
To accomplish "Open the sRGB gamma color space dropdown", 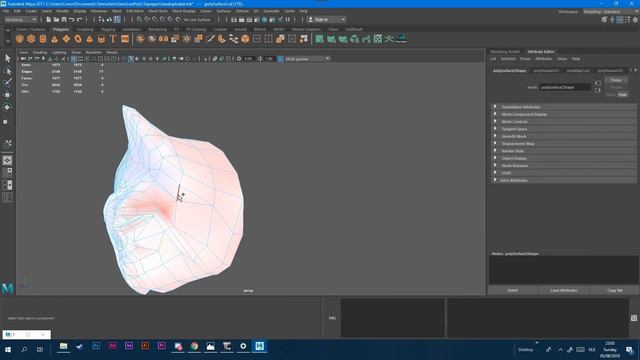I will [307, 59].
